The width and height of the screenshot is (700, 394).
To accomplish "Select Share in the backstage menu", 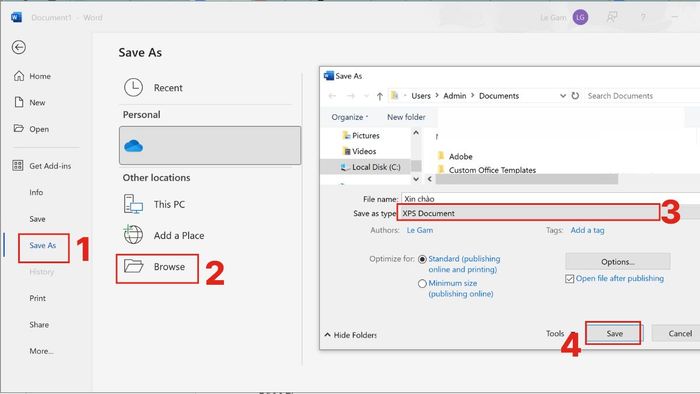I will pos(39,324).
